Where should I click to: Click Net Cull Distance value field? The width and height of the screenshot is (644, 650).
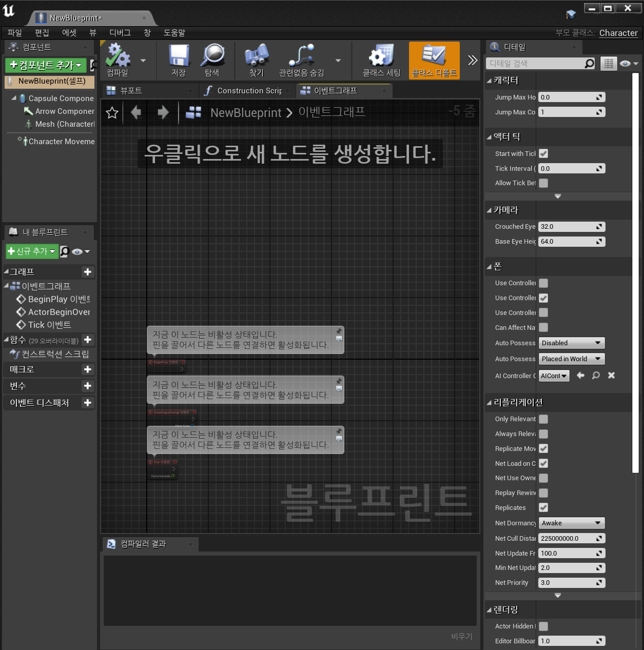click(x=572, y=538)
